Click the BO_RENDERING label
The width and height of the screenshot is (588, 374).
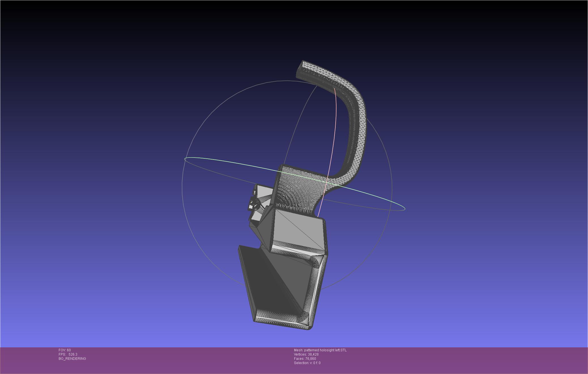72,359
